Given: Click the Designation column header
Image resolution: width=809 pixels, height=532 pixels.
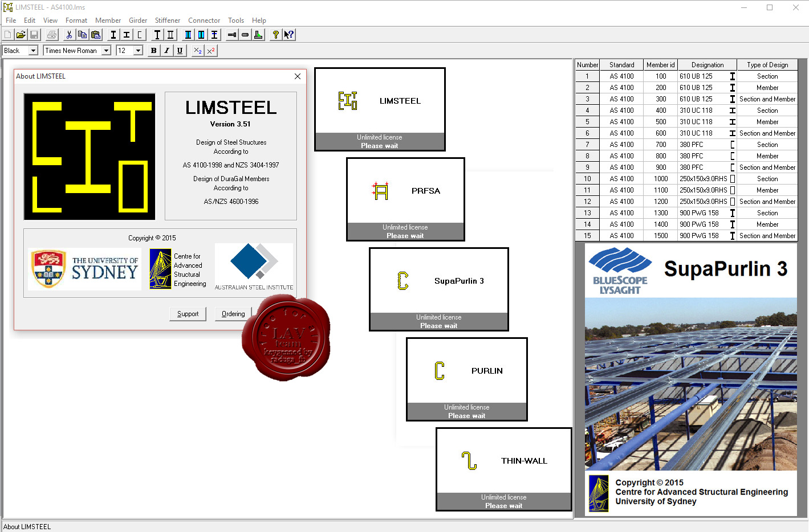Looking at the screenshot, I should pos(708,65).
